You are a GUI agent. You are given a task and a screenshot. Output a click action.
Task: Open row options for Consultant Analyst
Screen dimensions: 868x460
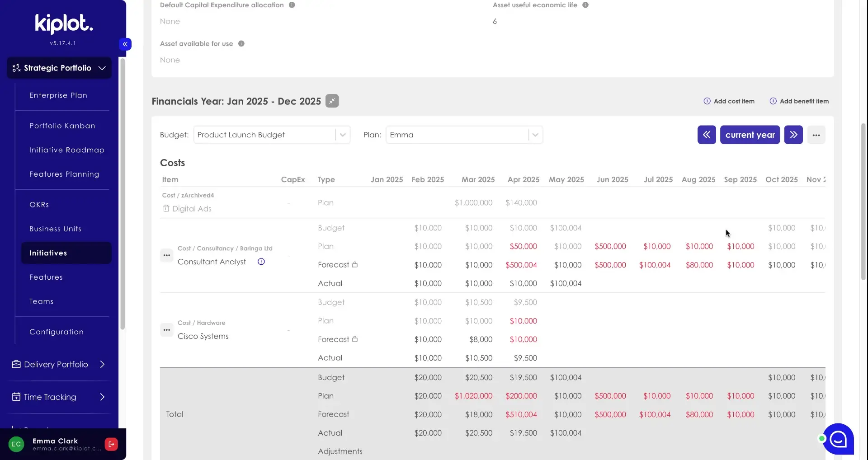[167, 255]
